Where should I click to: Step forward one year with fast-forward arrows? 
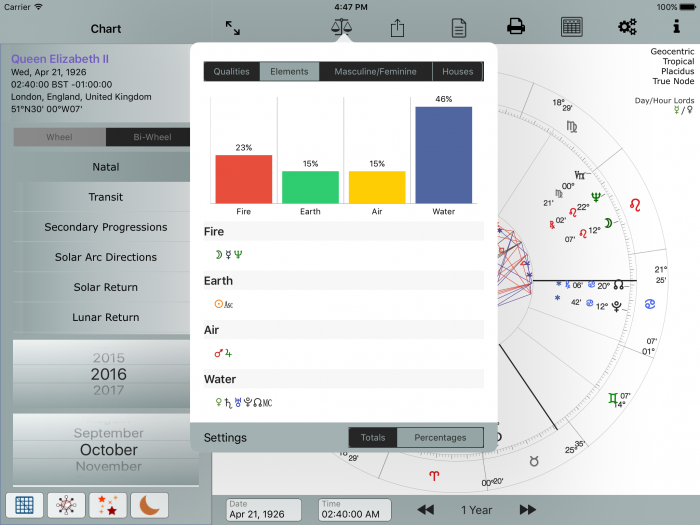[528, 510]
